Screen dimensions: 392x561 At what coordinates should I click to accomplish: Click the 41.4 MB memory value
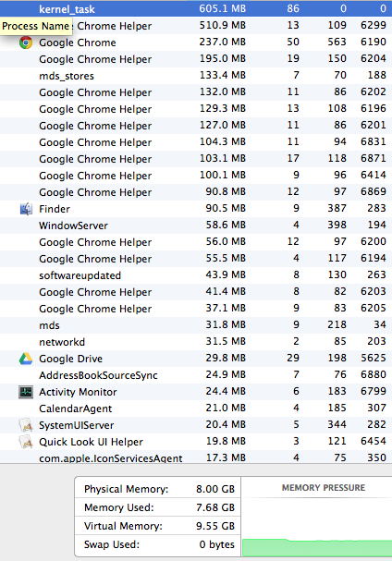[x=226, y=292]
